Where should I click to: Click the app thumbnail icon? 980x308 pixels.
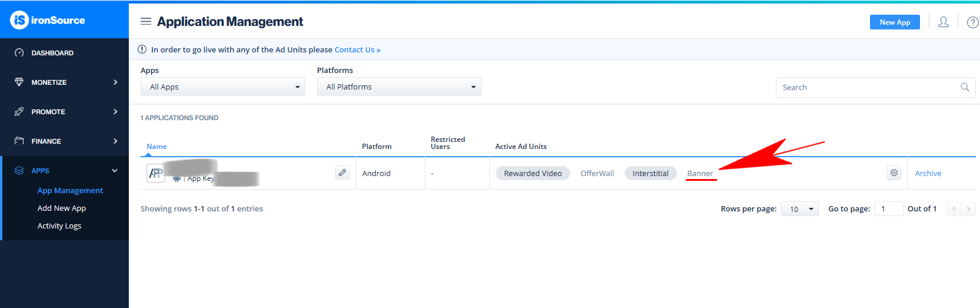(156, 173)
